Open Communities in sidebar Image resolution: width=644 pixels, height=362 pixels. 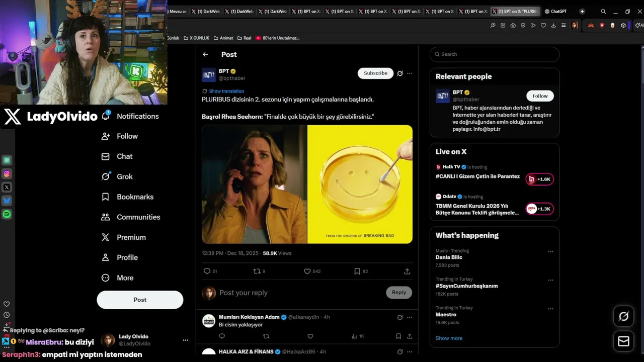(130, 217)
